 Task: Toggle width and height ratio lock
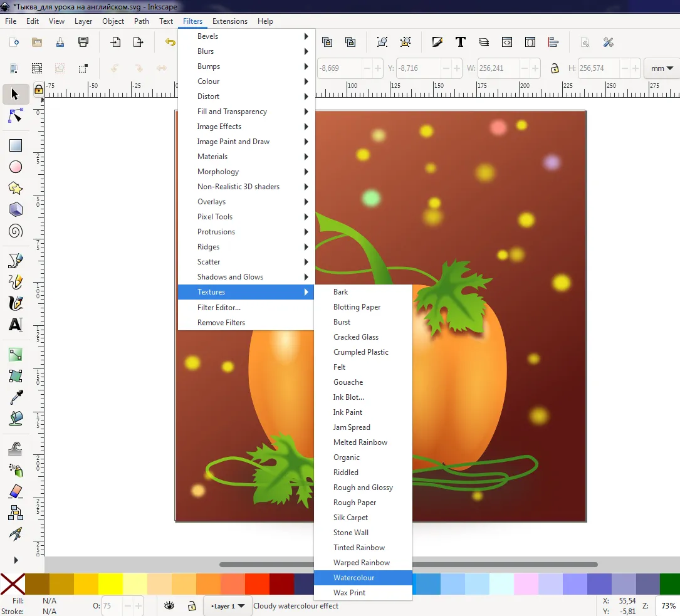click(554, 68)
